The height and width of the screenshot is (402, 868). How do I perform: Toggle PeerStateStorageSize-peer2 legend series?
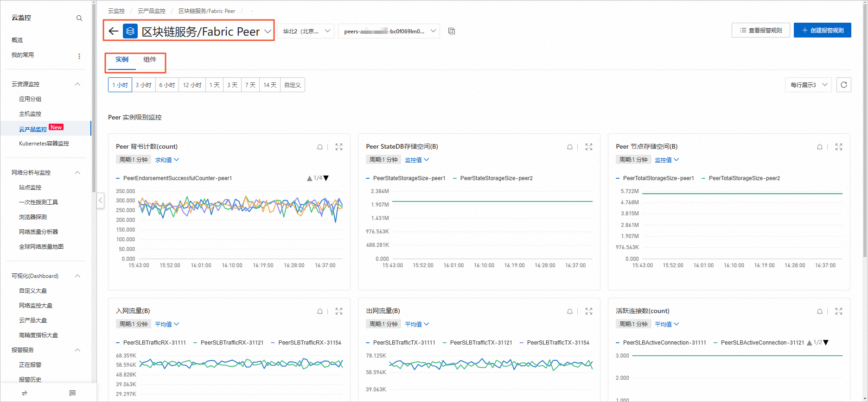coord(493,178)
